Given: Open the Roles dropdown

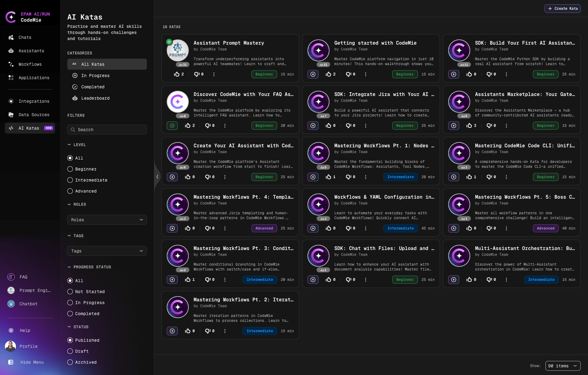Looking at the screenshot, I should pos(107,220).
